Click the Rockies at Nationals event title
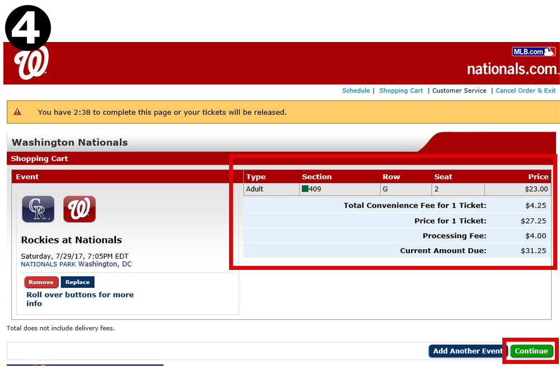 tap(71, 240)
